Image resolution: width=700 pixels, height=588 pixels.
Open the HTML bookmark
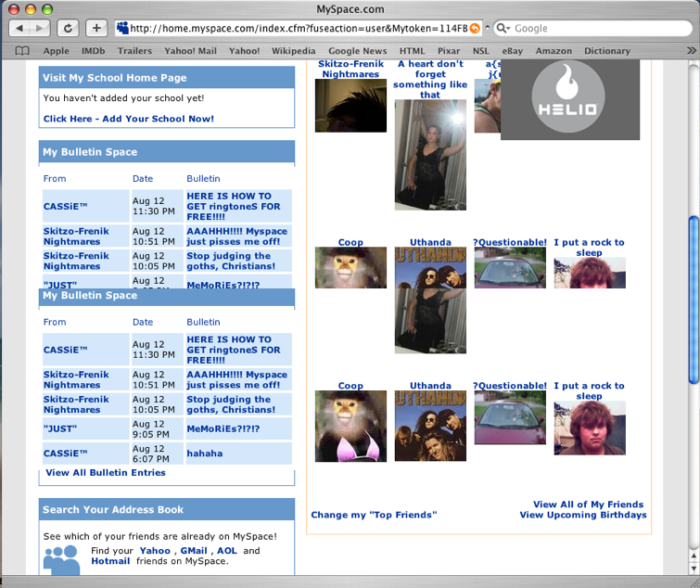tap(412, 51)
